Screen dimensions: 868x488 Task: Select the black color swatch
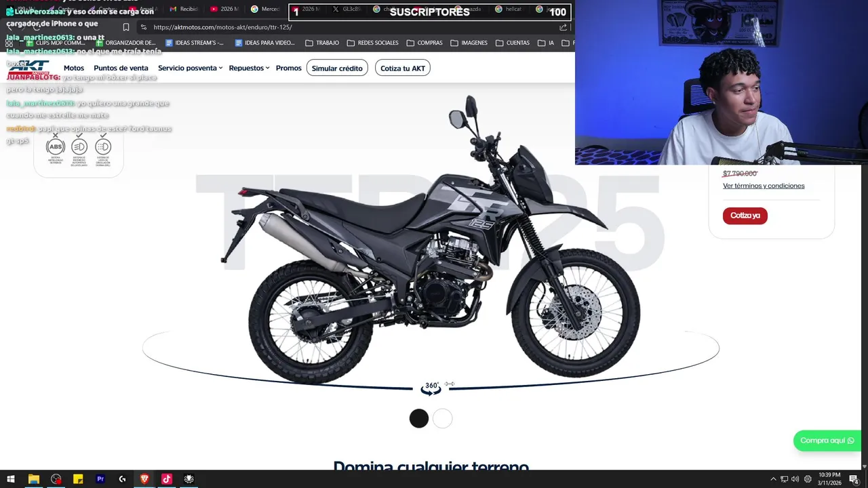click(419, 418)
